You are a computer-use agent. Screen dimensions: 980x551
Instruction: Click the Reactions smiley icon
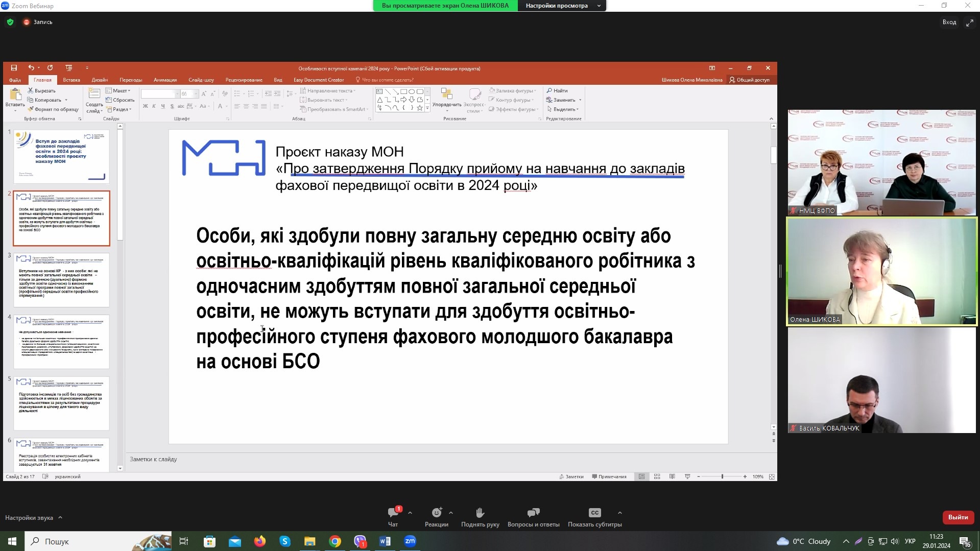tap(436, 513)
